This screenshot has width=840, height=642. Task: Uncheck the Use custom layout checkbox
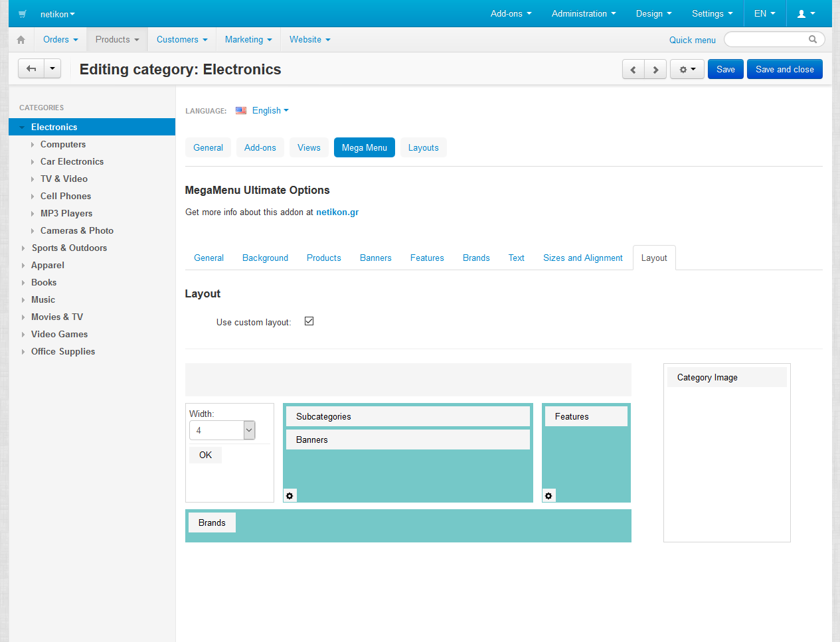309,321
